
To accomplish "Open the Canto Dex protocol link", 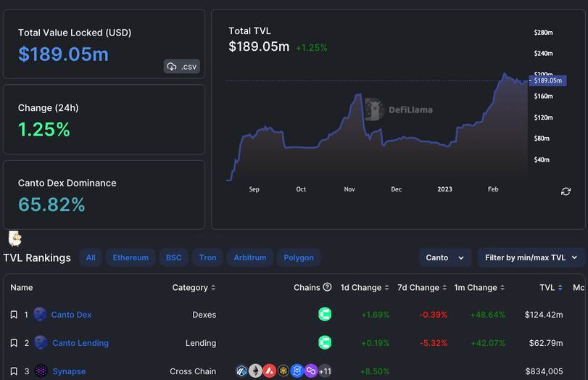I will (71, 315).
